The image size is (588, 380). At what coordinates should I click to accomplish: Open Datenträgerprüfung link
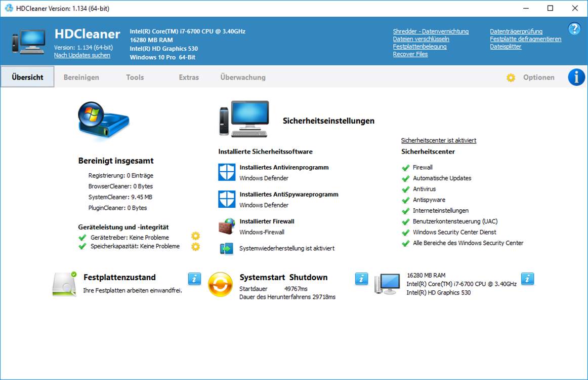516,31
